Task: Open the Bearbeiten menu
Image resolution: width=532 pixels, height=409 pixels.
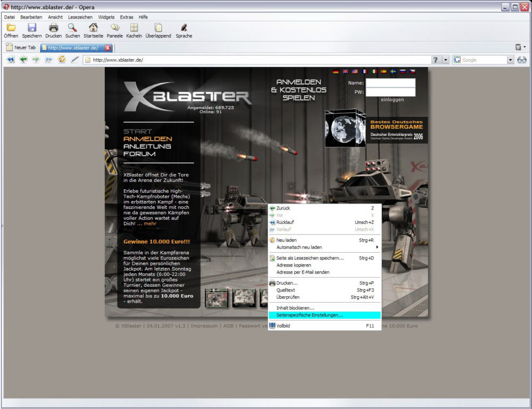Action: pyautogui.click(x=31, y=17)
